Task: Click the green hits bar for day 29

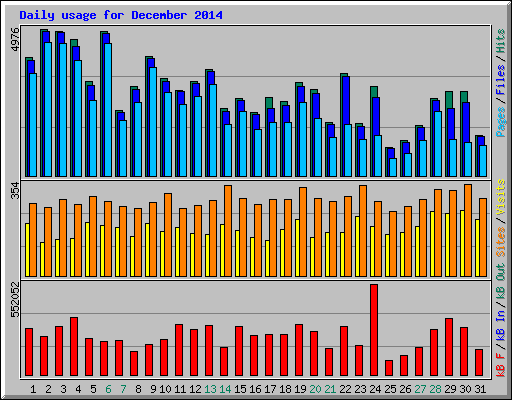Action: point(449,99)
